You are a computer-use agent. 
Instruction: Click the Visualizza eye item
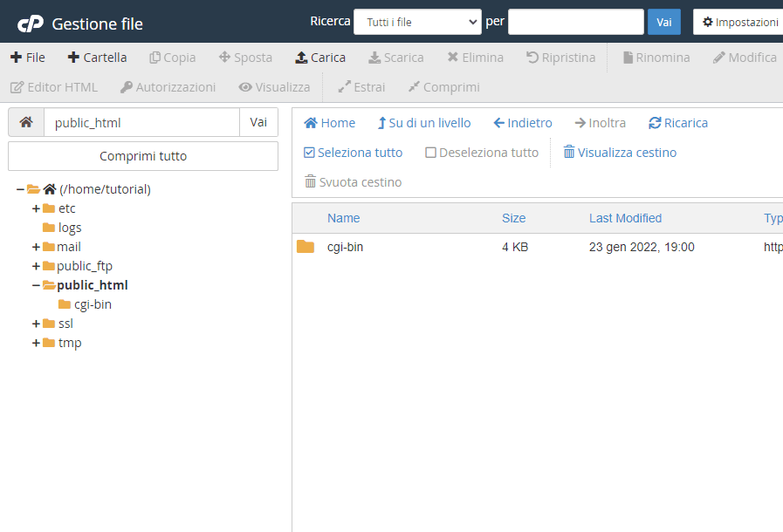(x=274, y=87)
